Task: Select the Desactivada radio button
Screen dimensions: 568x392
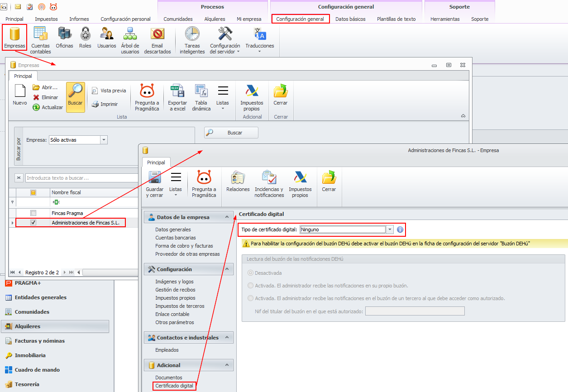Action: (251, 273)
